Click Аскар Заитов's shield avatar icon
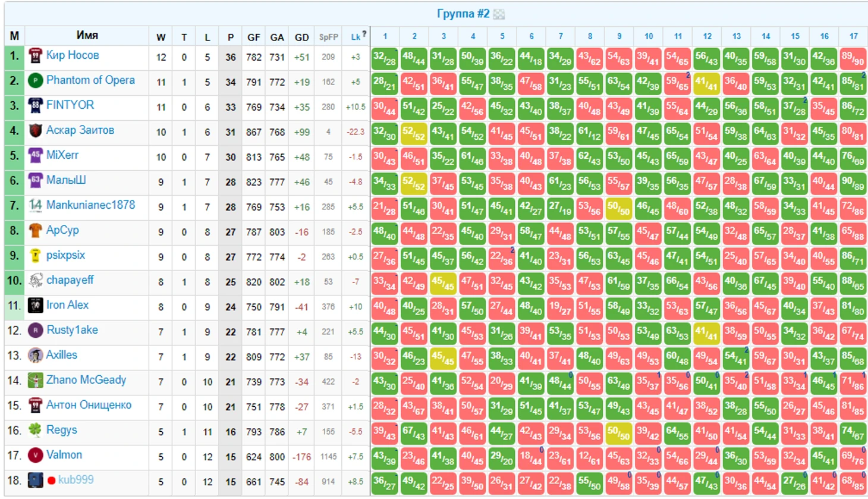This screenshot has width=868, height=499. point(35,131)
